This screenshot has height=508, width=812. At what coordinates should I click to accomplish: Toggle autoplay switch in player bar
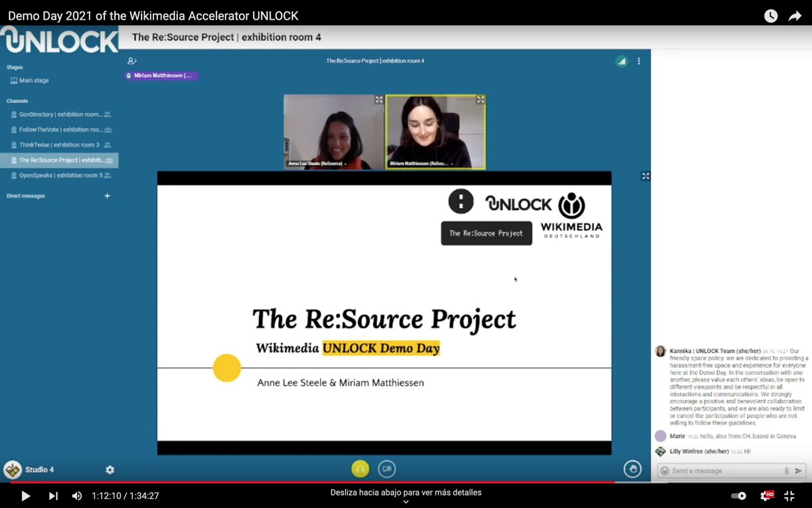point(738,496)
